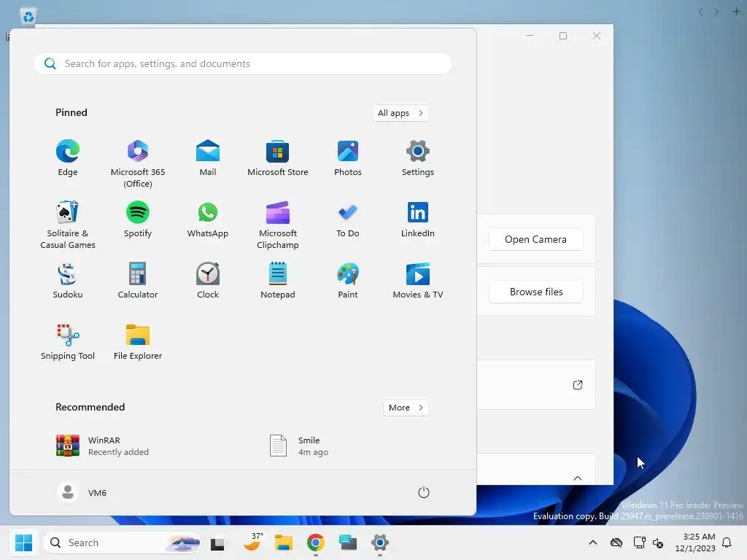Click the Start menu search field

(x=243, y=63)
